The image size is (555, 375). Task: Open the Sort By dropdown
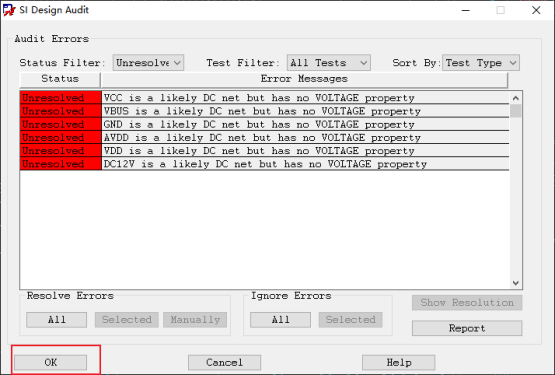pyautogui.click(x=481, y=63)
